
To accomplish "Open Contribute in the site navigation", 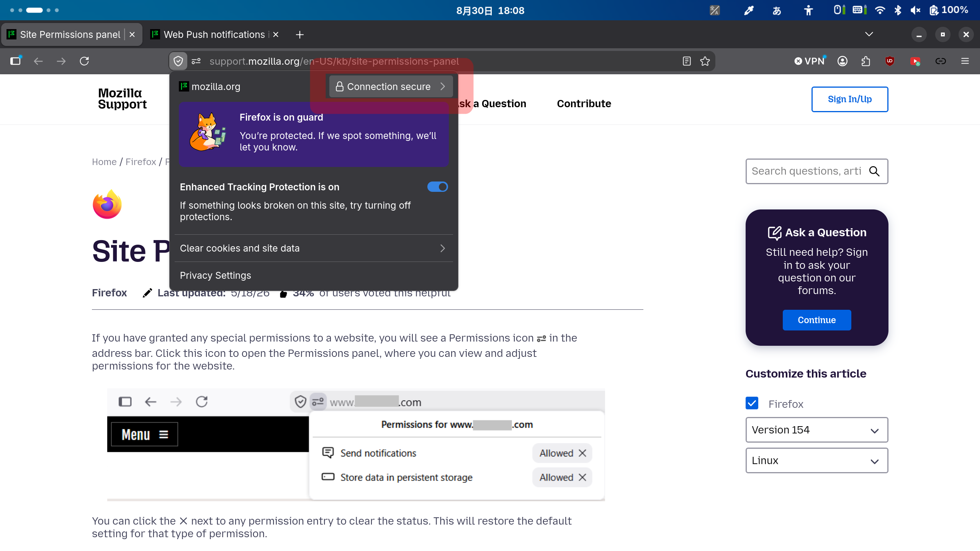I will click(x=584, y=104).
